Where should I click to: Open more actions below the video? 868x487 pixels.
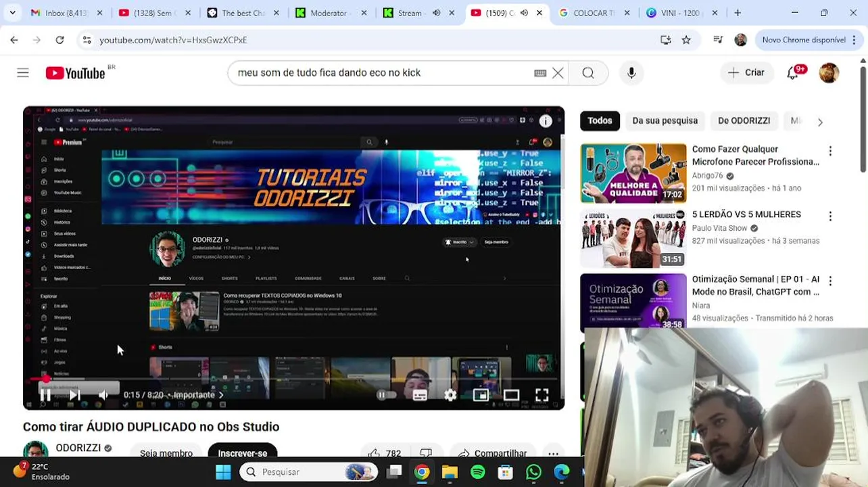click(x=553, y=453)
